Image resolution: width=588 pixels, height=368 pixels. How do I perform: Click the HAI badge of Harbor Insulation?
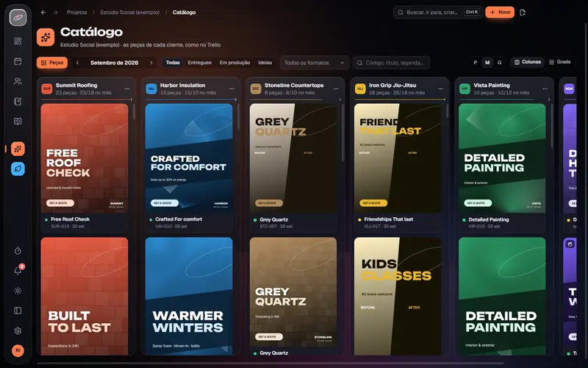(151, 89)
